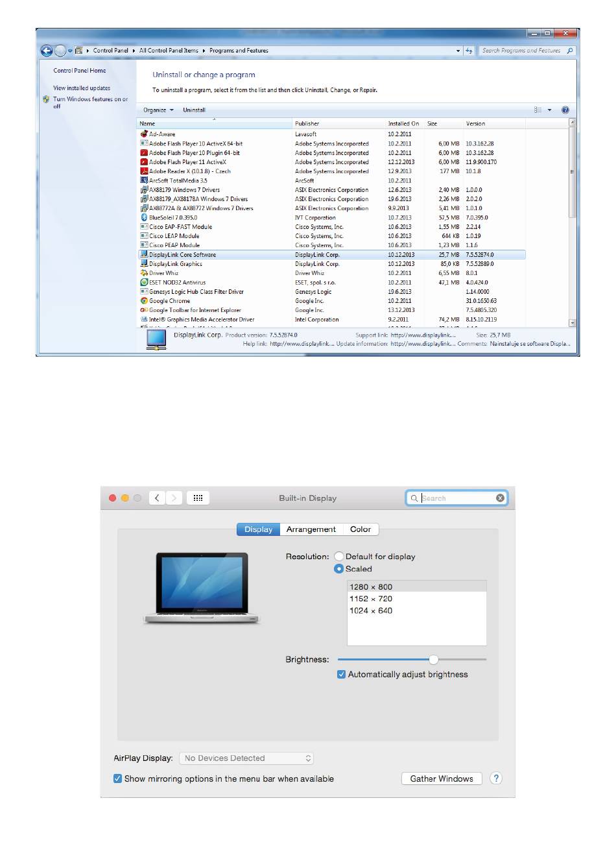Select the 1024 × 640 resolution

coord(416,610)
